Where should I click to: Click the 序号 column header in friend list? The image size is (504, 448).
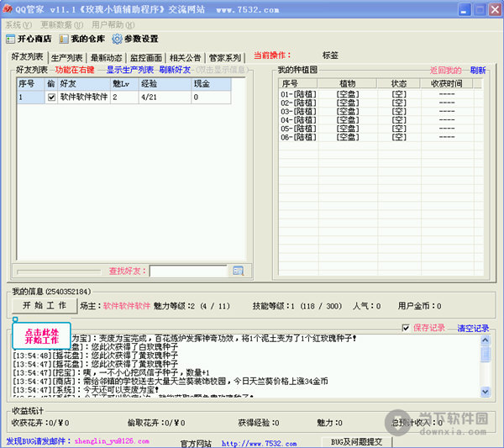(x=30, y=84)
